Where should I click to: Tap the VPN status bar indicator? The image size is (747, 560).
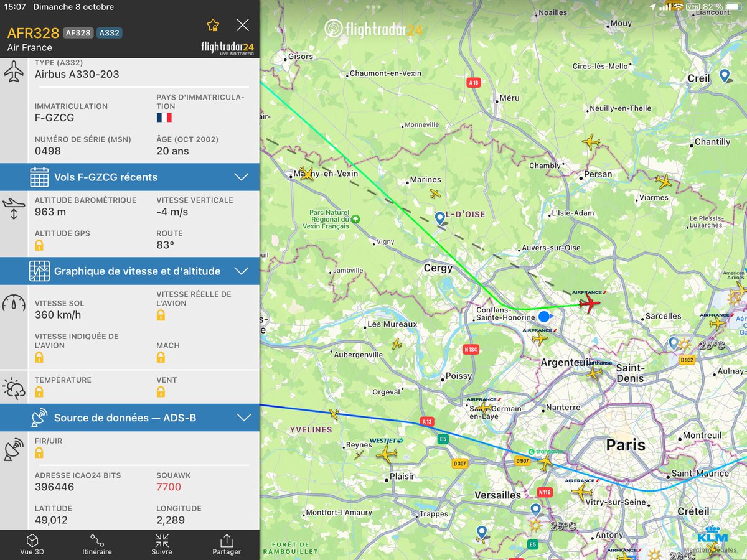pyautogui.click(x=693, y=7)
